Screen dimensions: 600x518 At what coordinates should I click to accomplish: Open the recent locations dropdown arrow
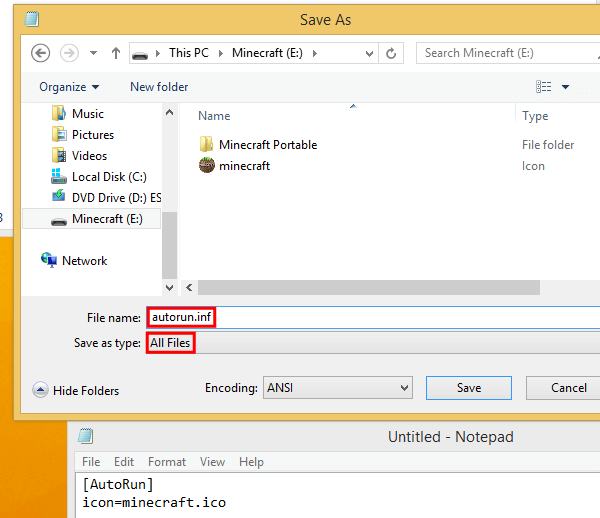[x=93, y=53]
